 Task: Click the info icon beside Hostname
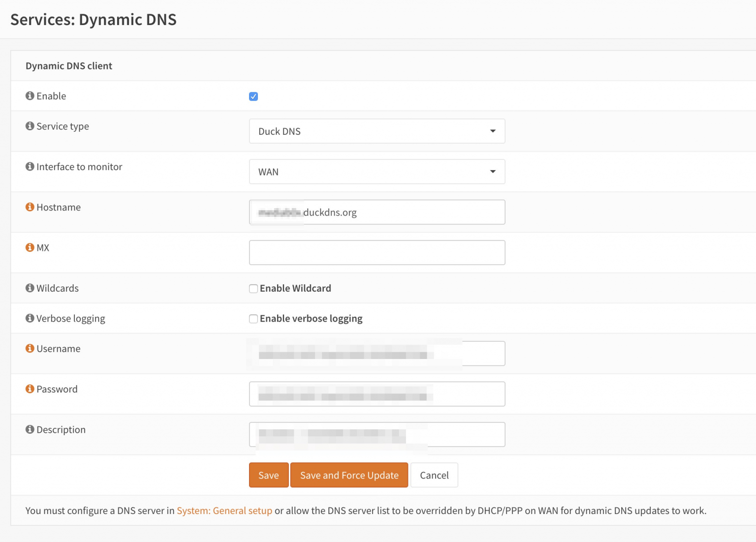(30, 207)
